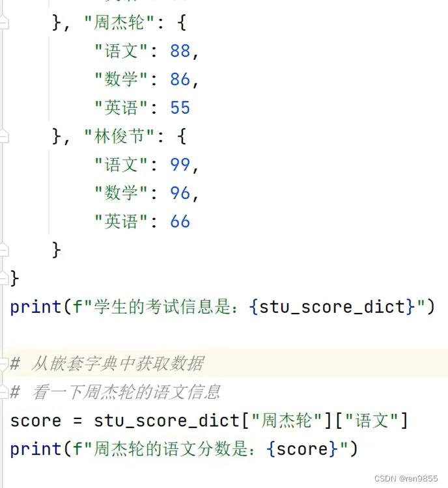Image resolution: width=448 pixels, height=488 pixels.
Task: Toggle the fold marker at the indented closing brace
Action: tap(4, 250)
